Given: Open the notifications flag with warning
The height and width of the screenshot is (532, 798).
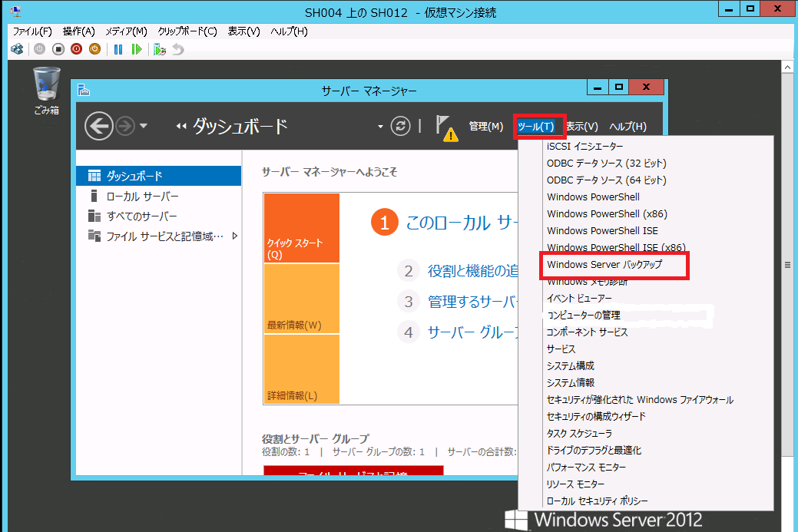Looking at the screenshot, I should pyautogui.click(x=446, y=128).
